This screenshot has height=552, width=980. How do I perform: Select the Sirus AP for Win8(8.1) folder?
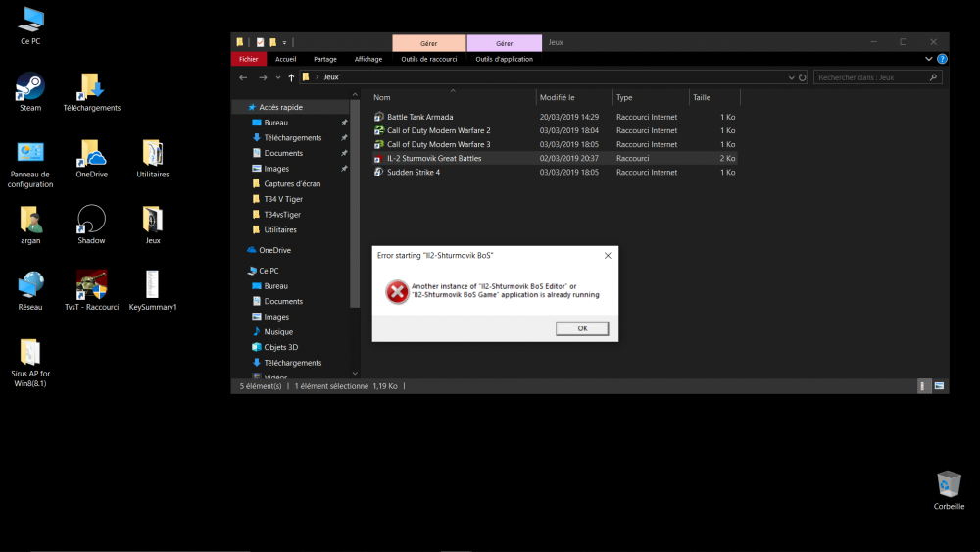tap(30, 363)
